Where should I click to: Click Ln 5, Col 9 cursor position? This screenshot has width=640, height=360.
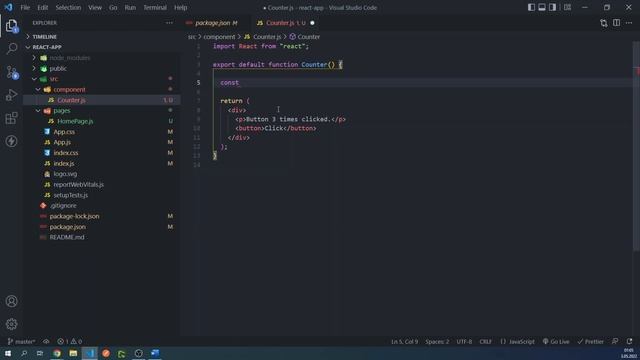(x=404, y=341)
